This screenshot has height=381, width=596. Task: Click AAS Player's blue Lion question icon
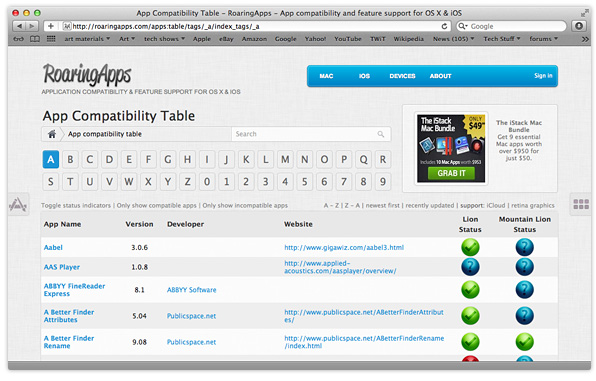pyautogui.click(x=470, y=267)
